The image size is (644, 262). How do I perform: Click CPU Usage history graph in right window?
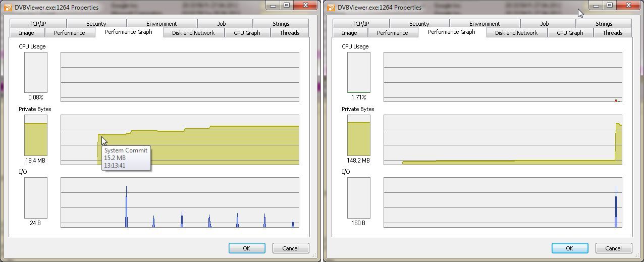pyautogui.click(x=503, y=77)
